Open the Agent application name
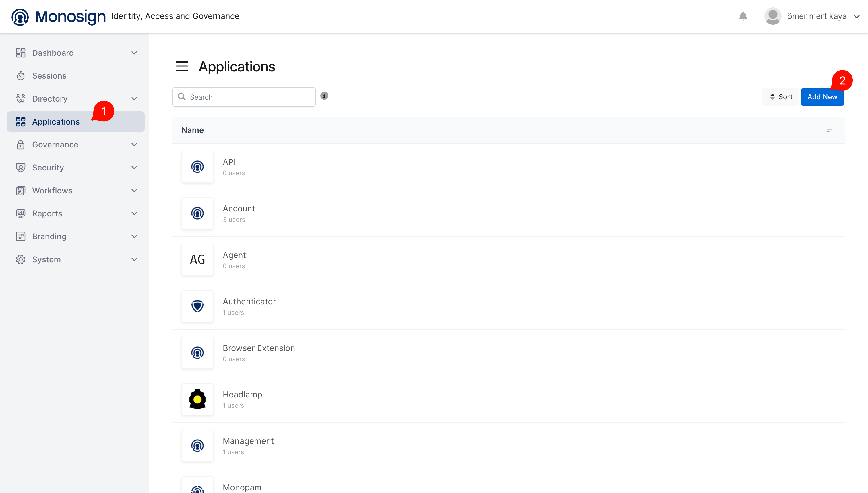The width and height of the screenshot is (868, 493). [x=234, y=255]
